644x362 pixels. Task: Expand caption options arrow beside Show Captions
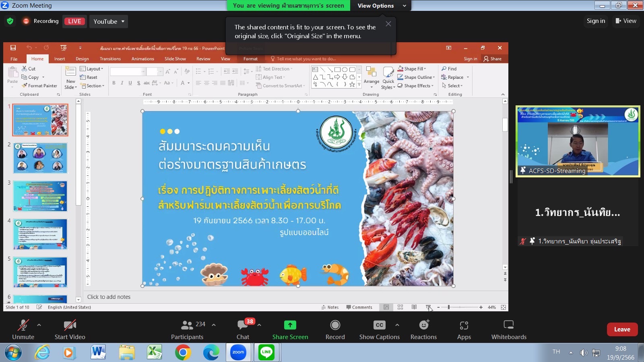397,325
